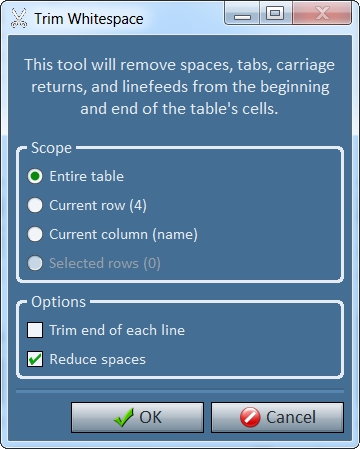Click the tool description paragraph text
Viewport: 360px width, 449px height.
(180, 87)
